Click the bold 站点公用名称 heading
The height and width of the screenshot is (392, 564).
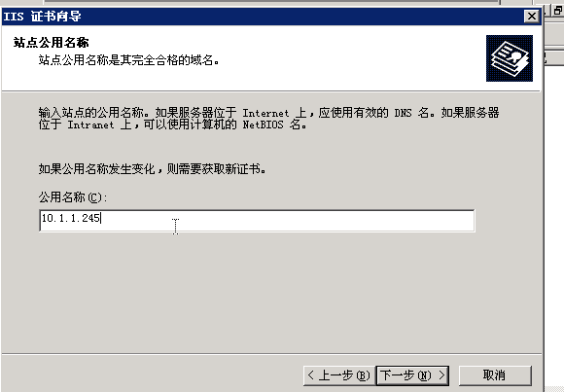(52, 43)
